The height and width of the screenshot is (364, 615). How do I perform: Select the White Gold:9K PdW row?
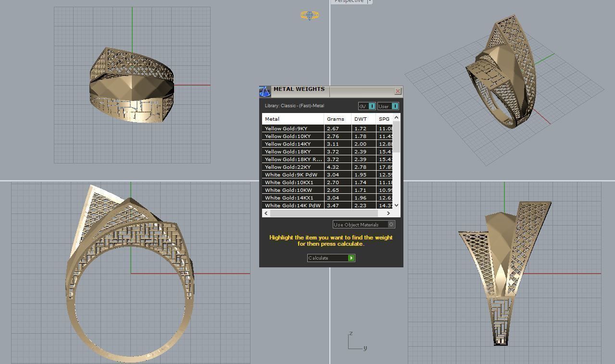coord(328,175)
